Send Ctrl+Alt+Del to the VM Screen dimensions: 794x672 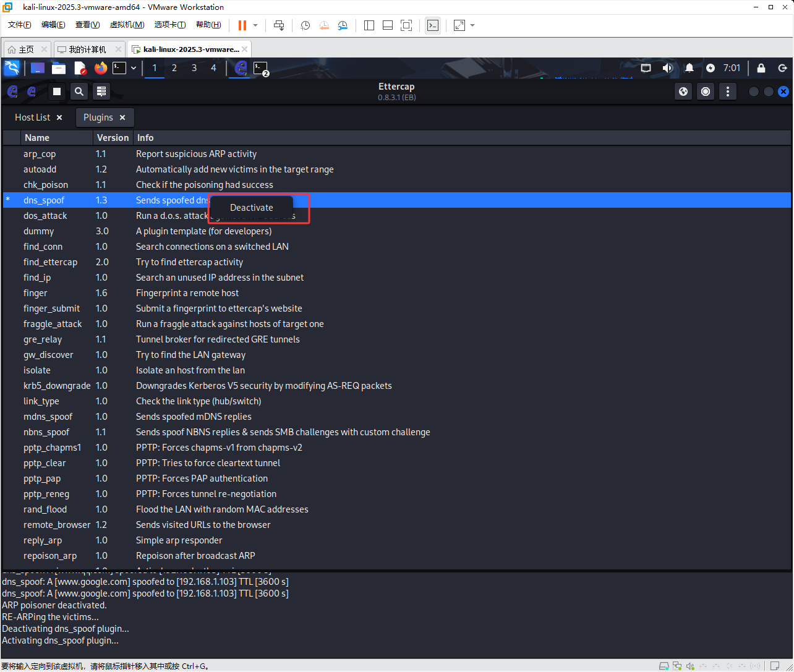(279, 25)
